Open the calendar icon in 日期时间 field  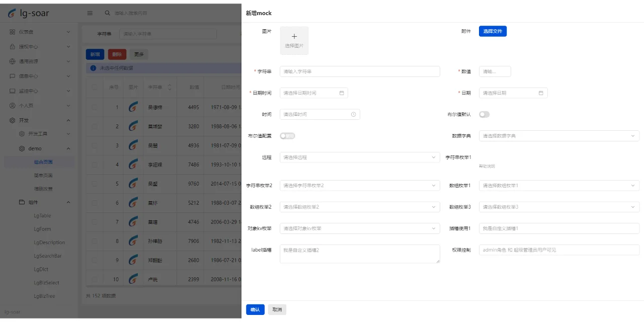(342, 93)
